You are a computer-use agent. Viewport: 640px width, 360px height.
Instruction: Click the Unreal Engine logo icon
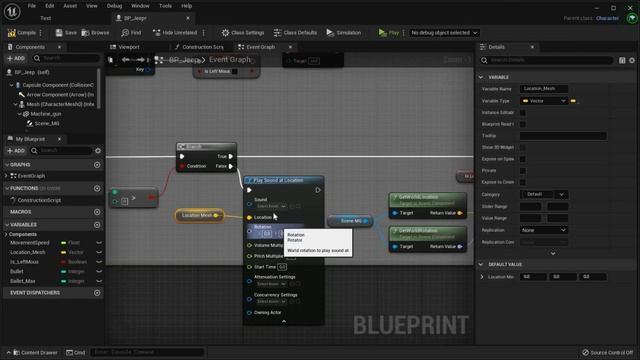tap(12, 11)
